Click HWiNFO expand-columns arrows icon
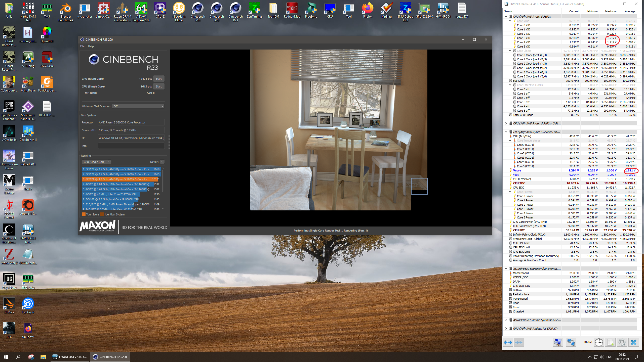This screenshot has width=644, height=362. pyautogui.click(x=508, y=342)
